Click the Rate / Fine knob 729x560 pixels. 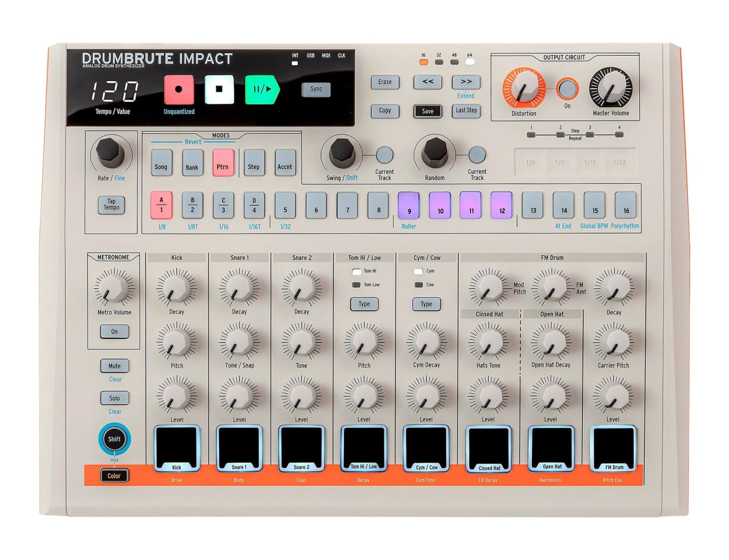[x=111, y=153]
